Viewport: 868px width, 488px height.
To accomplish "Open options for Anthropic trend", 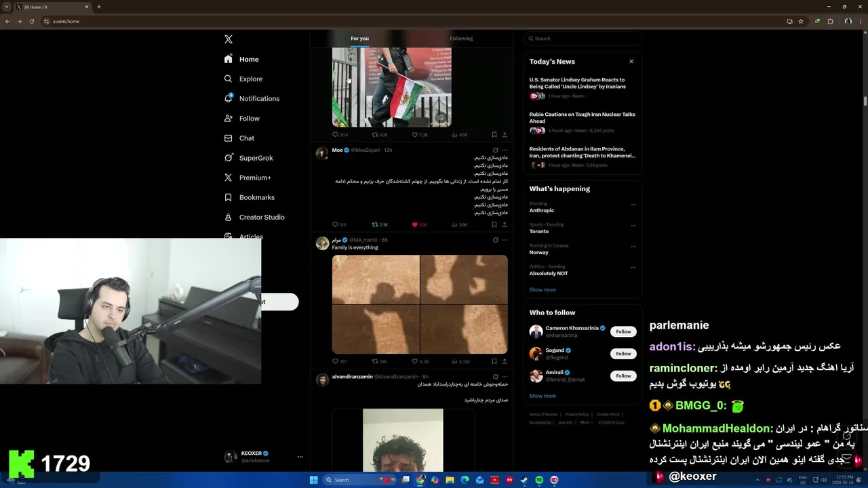I will click(x=633, y=204).
